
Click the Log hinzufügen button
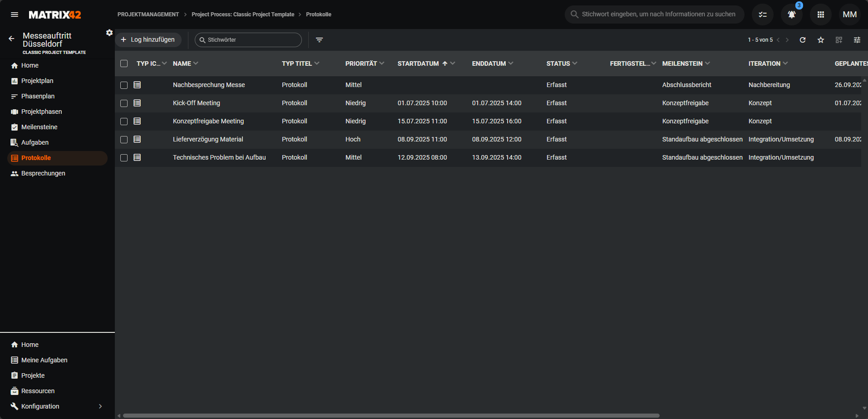pyautogui.click(x=148, y=40)
